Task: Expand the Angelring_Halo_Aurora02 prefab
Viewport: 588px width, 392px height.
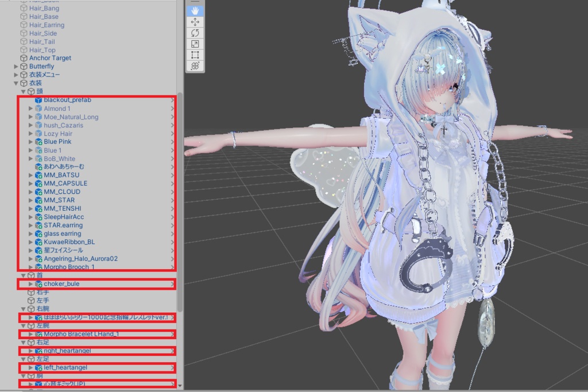Action: (x=31, y=259)
